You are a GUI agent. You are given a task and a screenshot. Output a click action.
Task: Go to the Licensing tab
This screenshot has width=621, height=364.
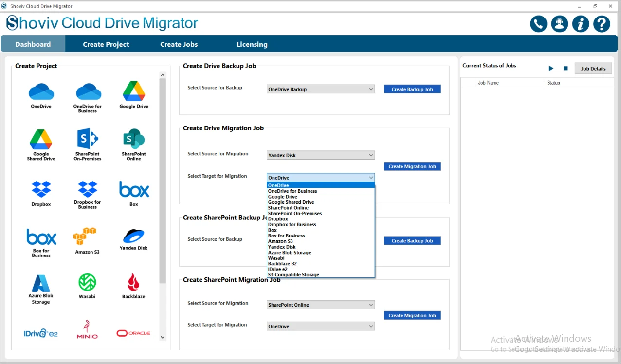pyautogui.click(x=252, y=44)
